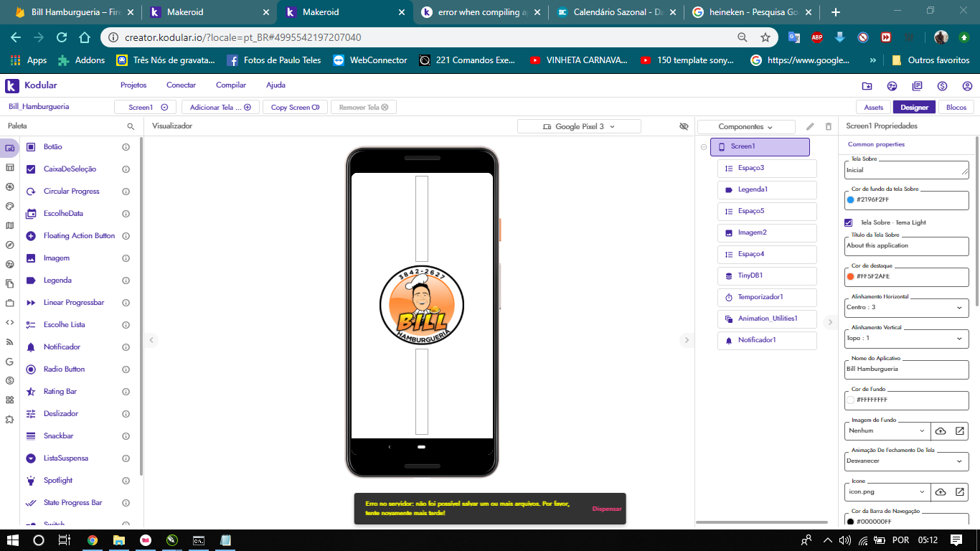Select the Imagem2 component in tree
The height and width of the screenshot is (551, 980).
pos(767,233)
